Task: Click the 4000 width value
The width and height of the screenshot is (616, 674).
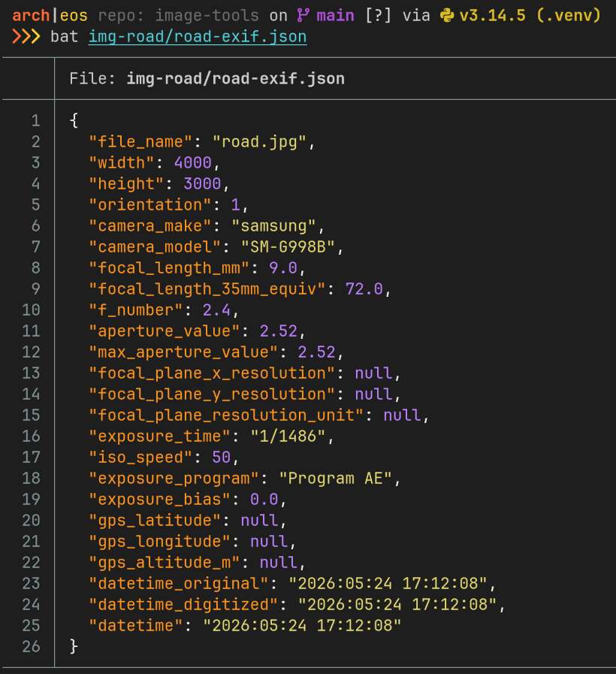Action: coord(192,163)
